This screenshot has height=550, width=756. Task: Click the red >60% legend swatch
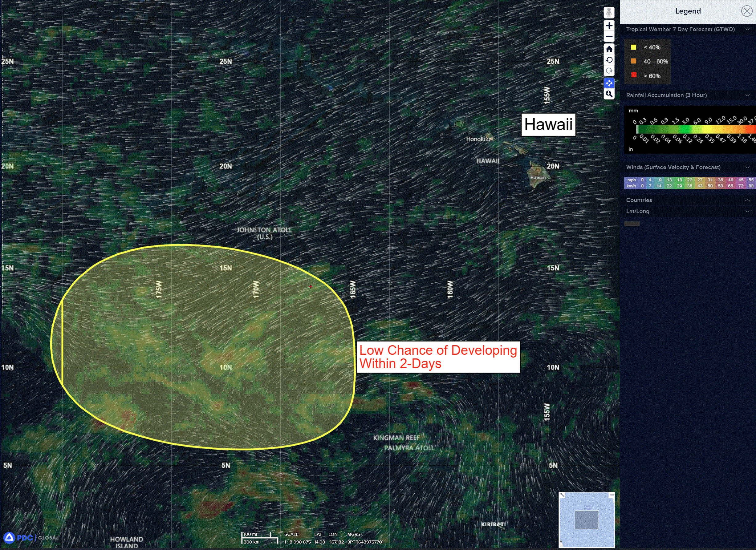(x=634, y=75)
